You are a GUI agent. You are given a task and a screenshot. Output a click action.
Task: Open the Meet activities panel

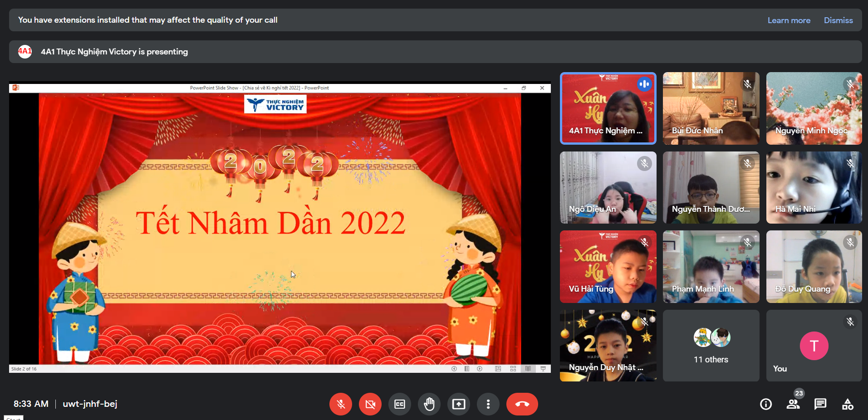coord(848,404)
